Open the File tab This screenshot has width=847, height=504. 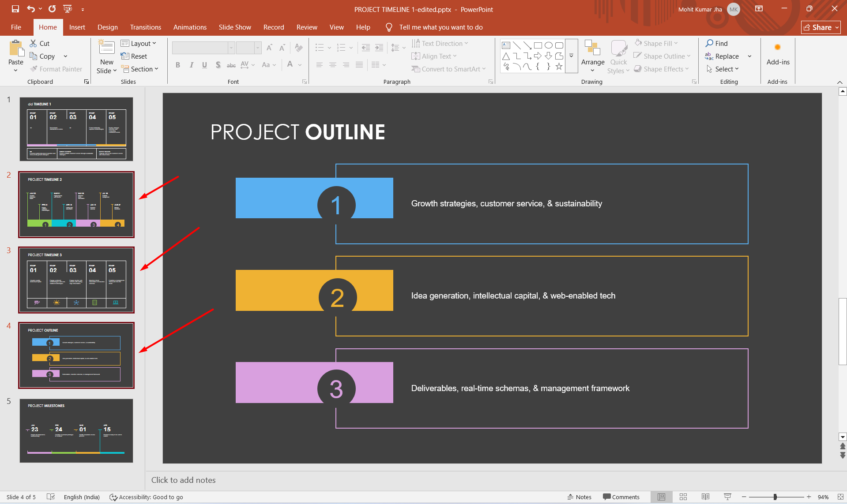16,27
